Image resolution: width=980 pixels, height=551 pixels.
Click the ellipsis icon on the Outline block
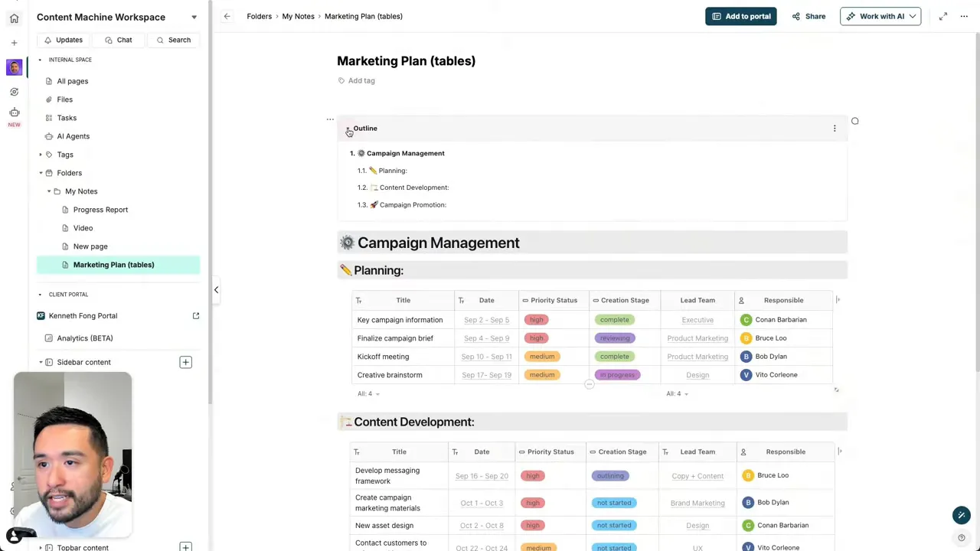click(x=834, y=128)
